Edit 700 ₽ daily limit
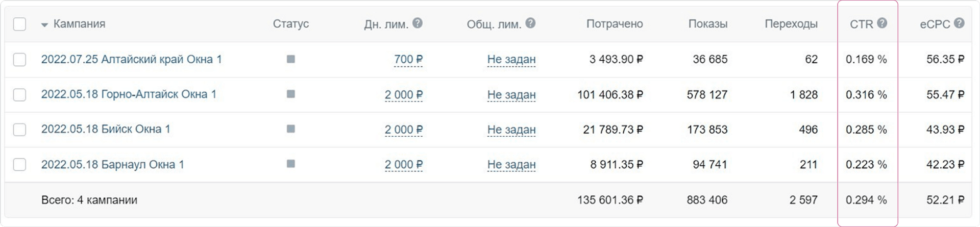The image size is (980, 227). 408,60
